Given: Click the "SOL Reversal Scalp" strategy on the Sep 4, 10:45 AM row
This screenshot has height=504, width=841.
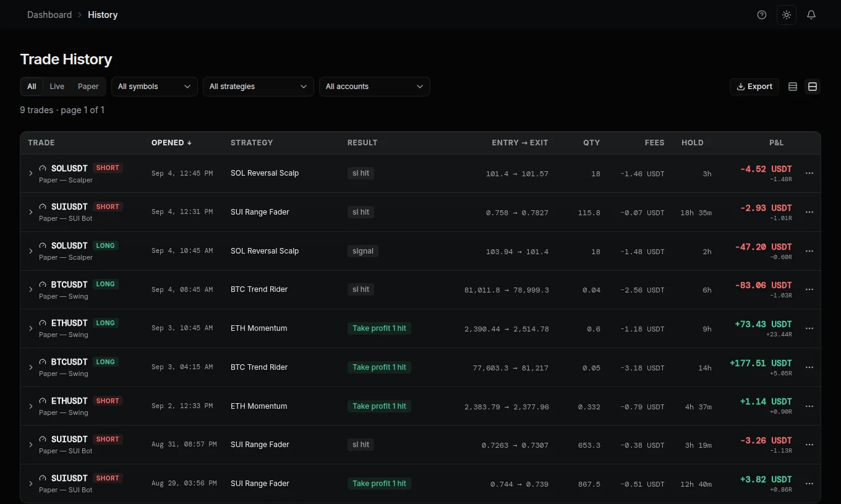Looking at the screenshot, I should 265,251.
